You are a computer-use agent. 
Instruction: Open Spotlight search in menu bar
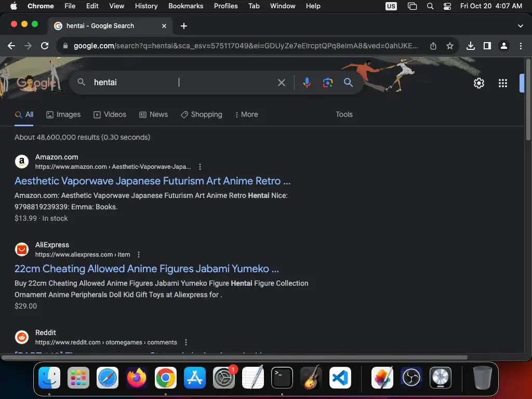pos(430,6)
